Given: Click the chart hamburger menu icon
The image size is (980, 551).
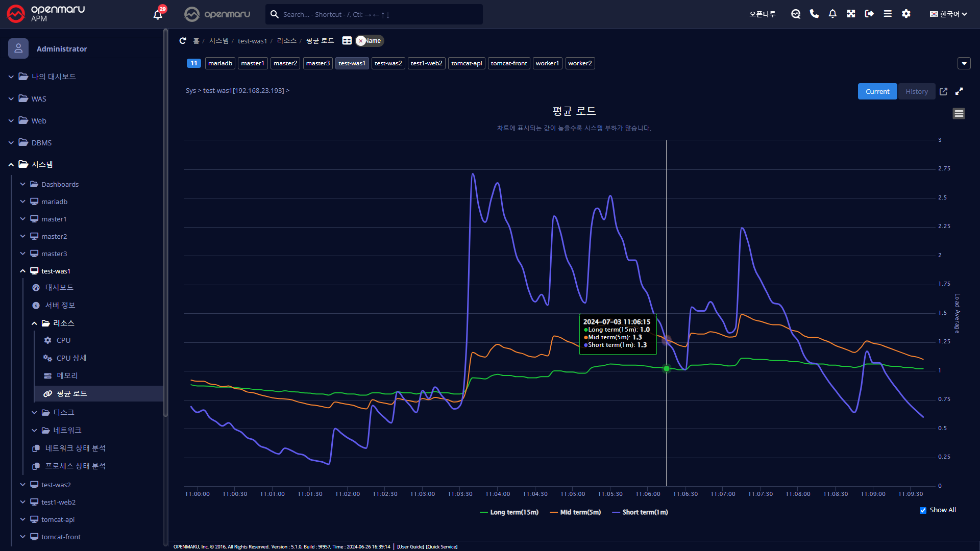Looking at the screenshot, I should click(959, 113).
